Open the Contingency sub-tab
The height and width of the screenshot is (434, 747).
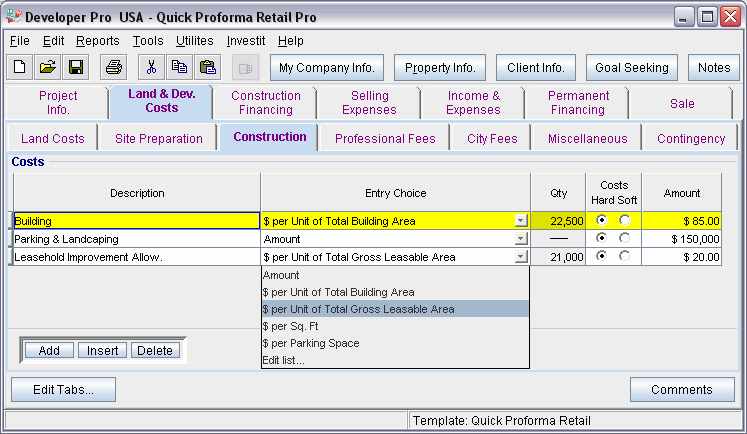[691, 139]
